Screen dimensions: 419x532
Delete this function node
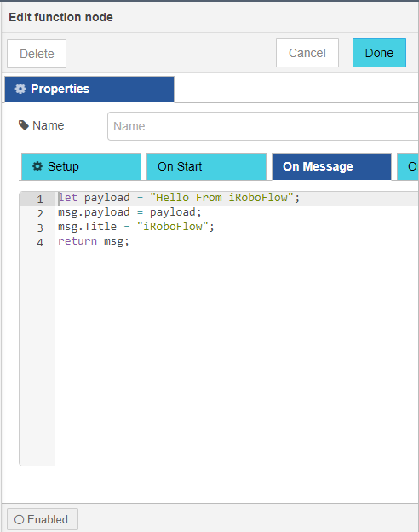(37, 54)
